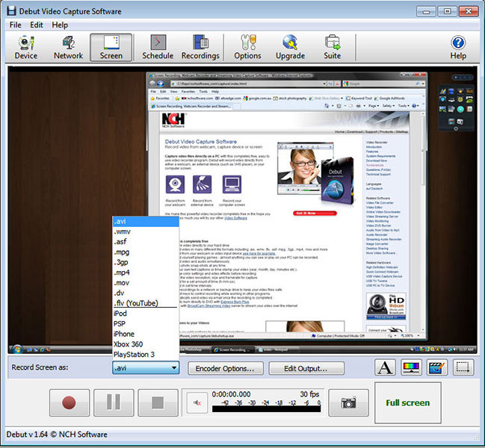Click the Encoder Options button

(225, 368)
